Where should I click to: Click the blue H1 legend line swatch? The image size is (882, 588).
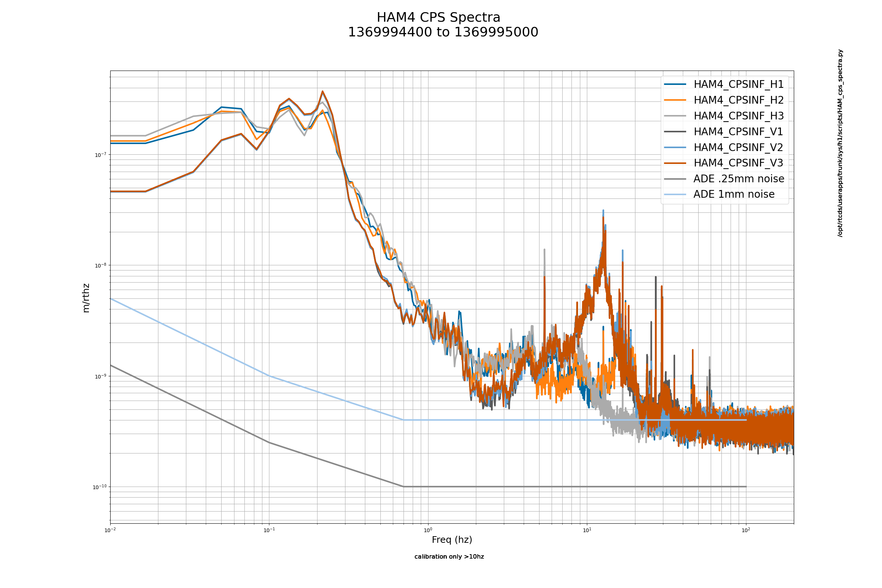[675, 85]
